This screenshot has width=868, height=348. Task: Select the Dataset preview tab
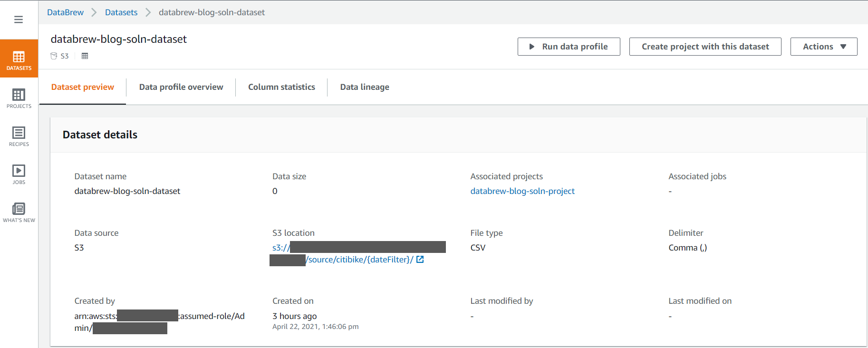[83, 87]
